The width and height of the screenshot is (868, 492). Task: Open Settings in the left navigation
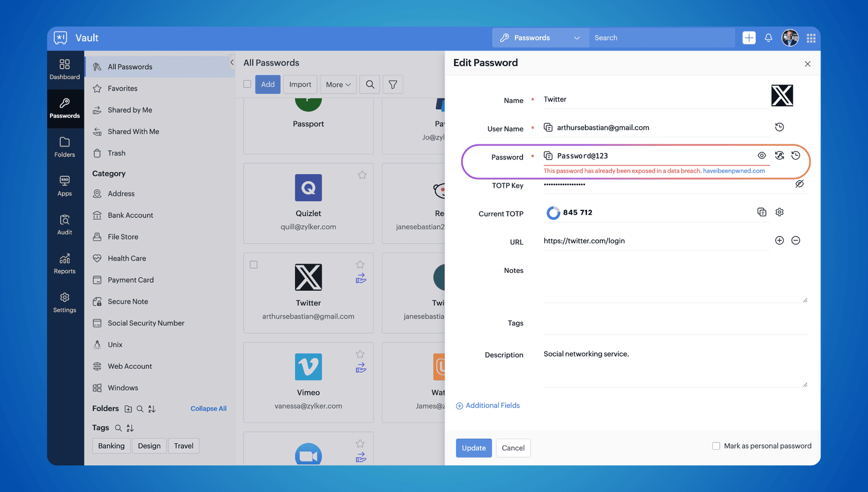pos(65,303)
